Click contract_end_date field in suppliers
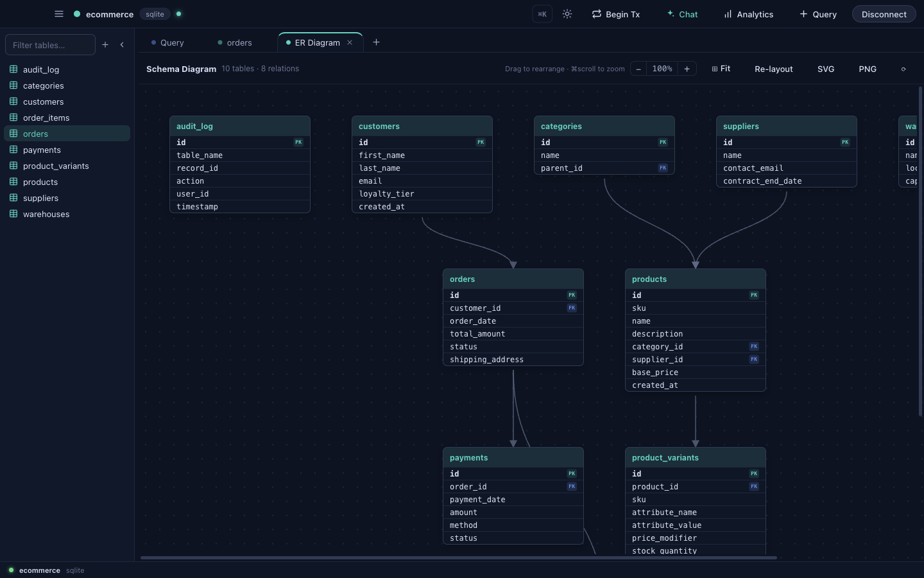The width and height of the screenshot is (924, 578). click(787, 181)
